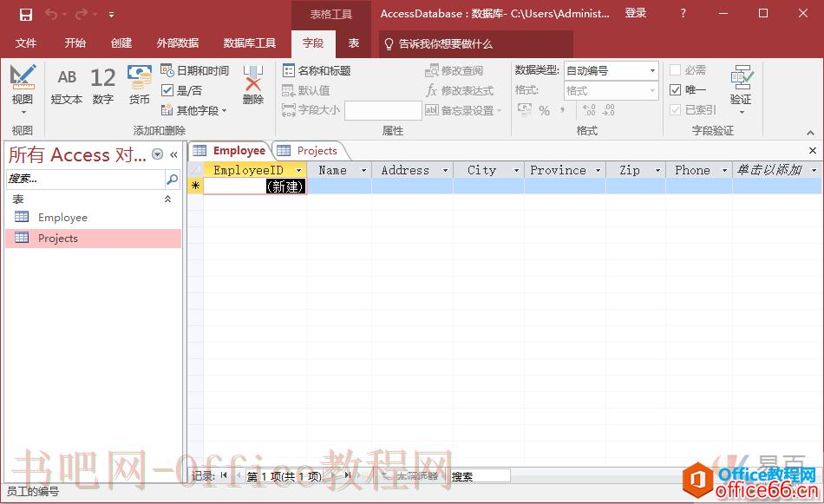Open the navigation pane options dropdown arrow
Image resolution: width=824 pixels, height=504 pixels.
(x=157, y=154)
